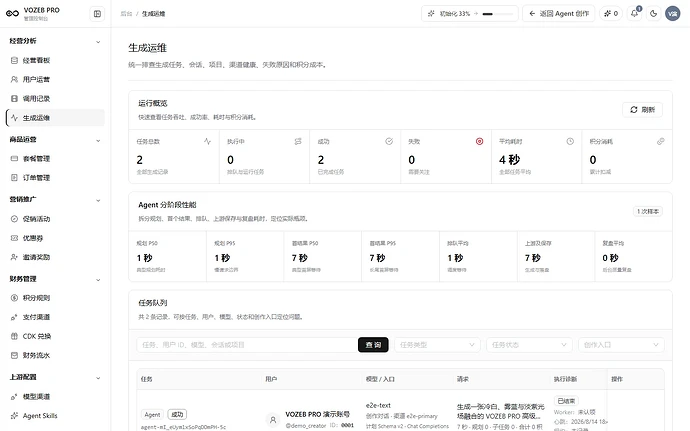Click the 成功 check circle icon
This screenshot has height=431, width=690.
[x=389, y=141]
